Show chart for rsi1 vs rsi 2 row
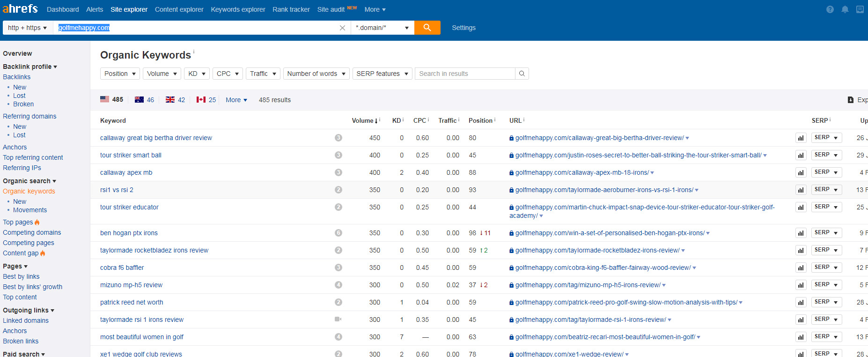Viewport: 868px width, 357px height. pyautogui.click(x=801, y=190)
